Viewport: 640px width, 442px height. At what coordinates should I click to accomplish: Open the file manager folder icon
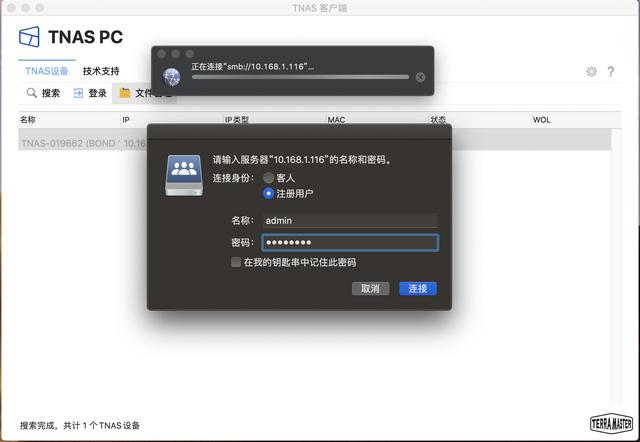125,93
